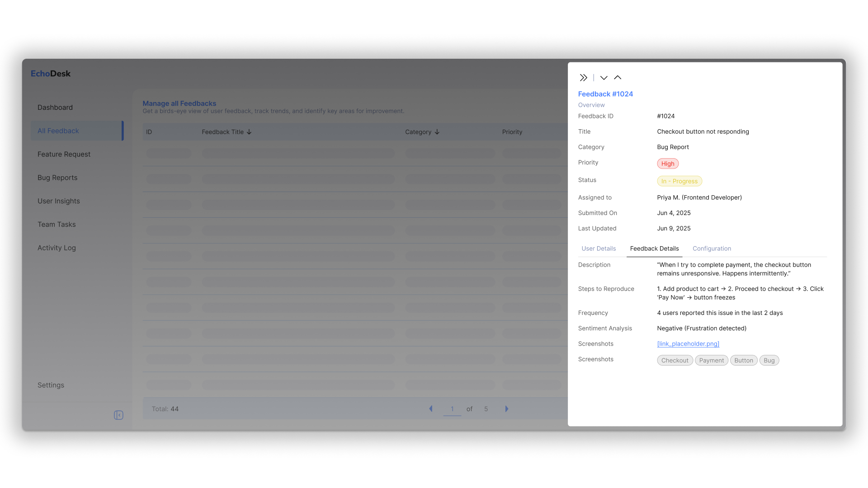The image size is (868, 488).
Task: Switch to User Details tab
Action: click(x=599, y=249)
